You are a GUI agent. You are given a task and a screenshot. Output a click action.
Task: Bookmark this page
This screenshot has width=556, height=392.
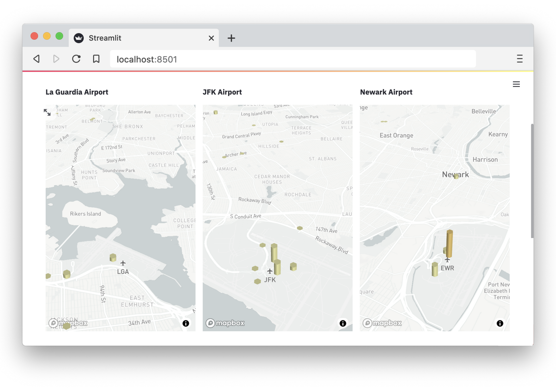pyautogui.click(x=96, y=59)
